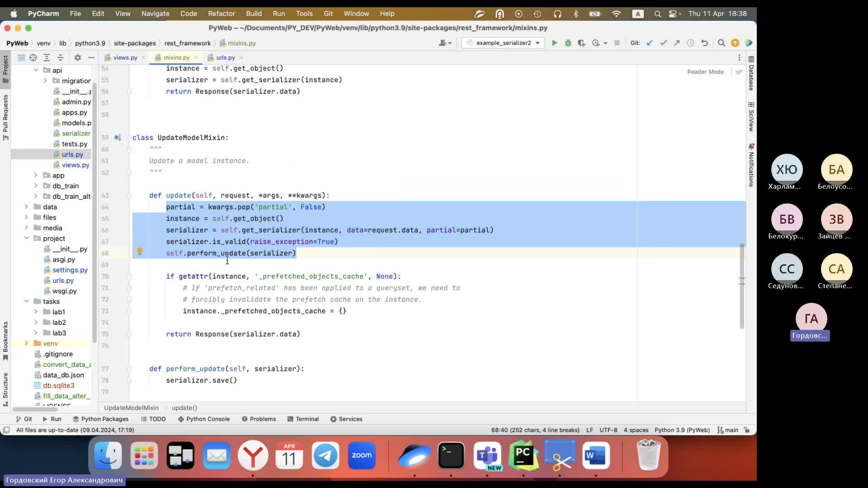Screen dimensions: 868x488
Task: Run the example_serializer2 configuration
Action: tap(554, 43)
